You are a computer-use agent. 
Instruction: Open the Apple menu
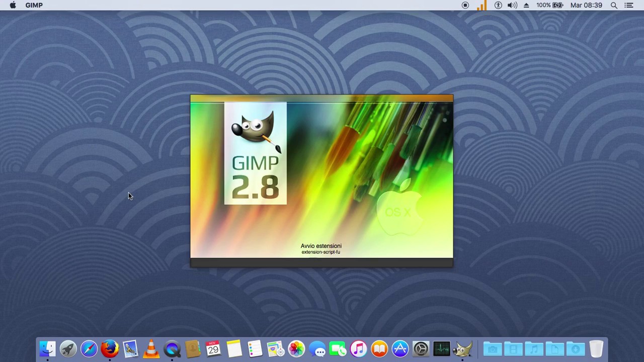point(13,5)
